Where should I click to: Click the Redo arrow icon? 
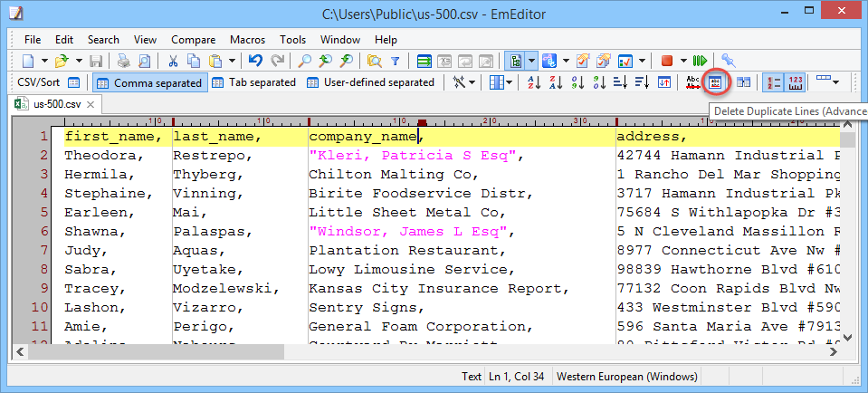277,61
